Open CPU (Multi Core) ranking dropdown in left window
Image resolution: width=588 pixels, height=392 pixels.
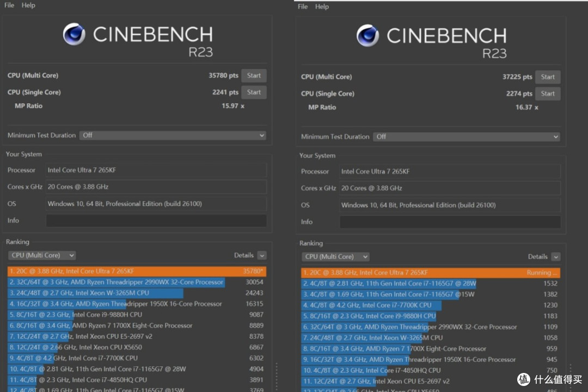pyautogui.click(x=41, y=255)
